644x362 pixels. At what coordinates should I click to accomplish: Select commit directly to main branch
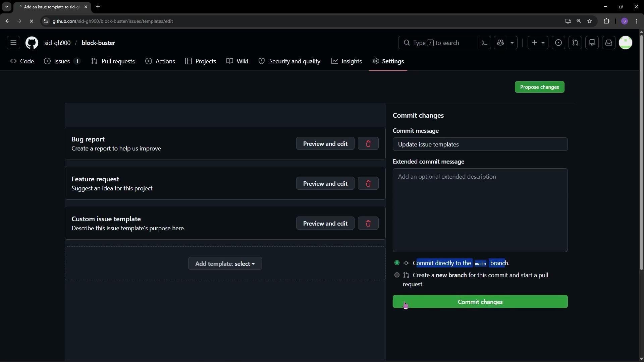(397, 263)
